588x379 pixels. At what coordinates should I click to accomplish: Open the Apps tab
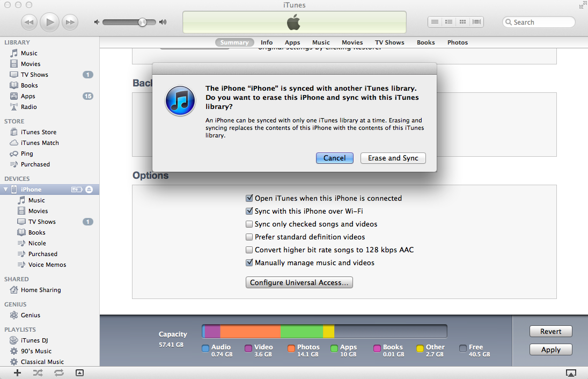point(292,42)
